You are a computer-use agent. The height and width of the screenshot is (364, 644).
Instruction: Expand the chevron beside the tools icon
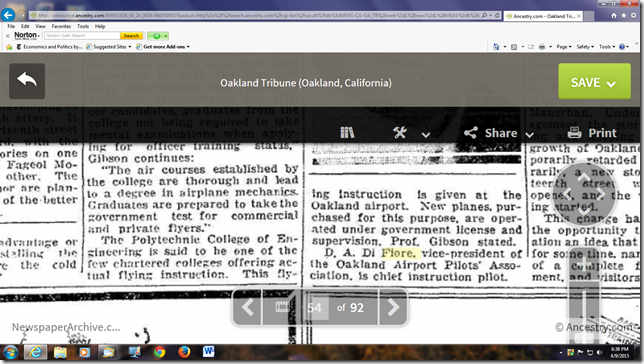(426, 134)
